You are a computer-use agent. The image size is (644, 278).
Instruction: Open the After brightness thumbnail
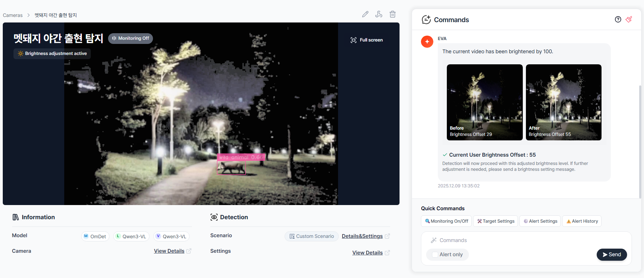point(563,102)
